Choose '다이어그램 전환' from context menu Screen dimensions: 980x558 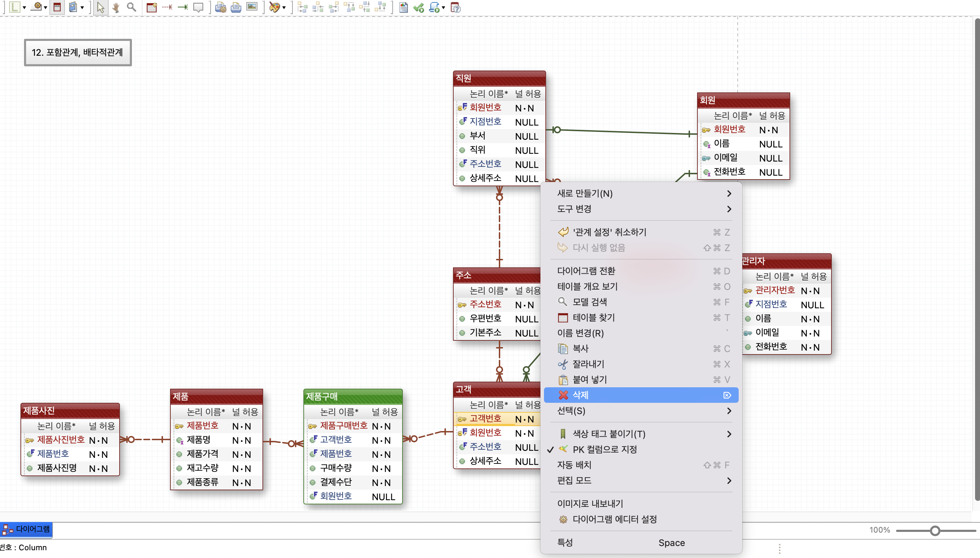pos(641,271)
